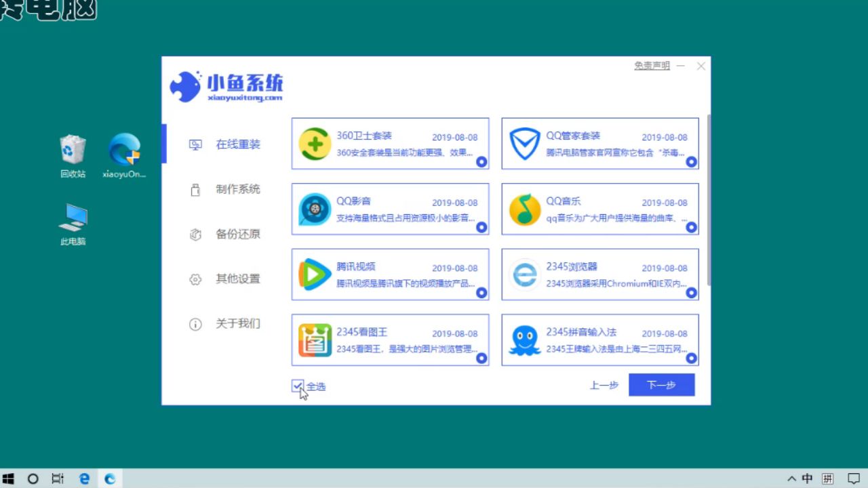Click the 腾讯视频 play icon
The image size is (868, 488).
pyautogui.click(x=315, y=274)
